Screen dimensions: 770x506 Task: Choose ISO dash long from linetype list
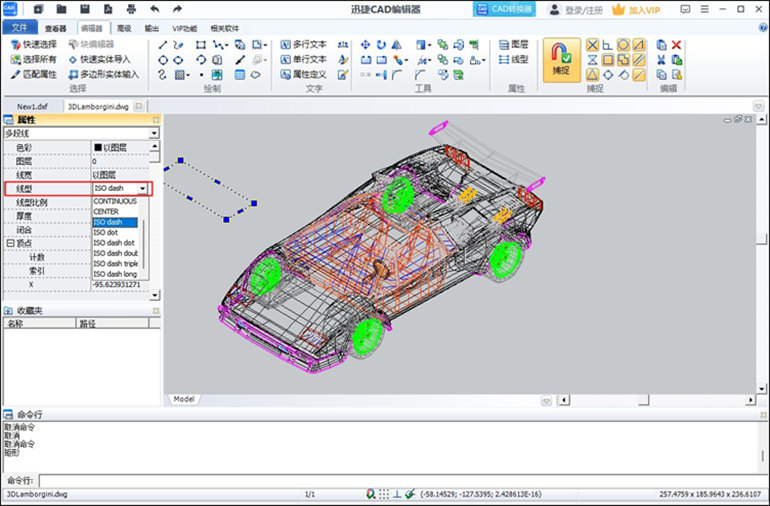(115, 274)
